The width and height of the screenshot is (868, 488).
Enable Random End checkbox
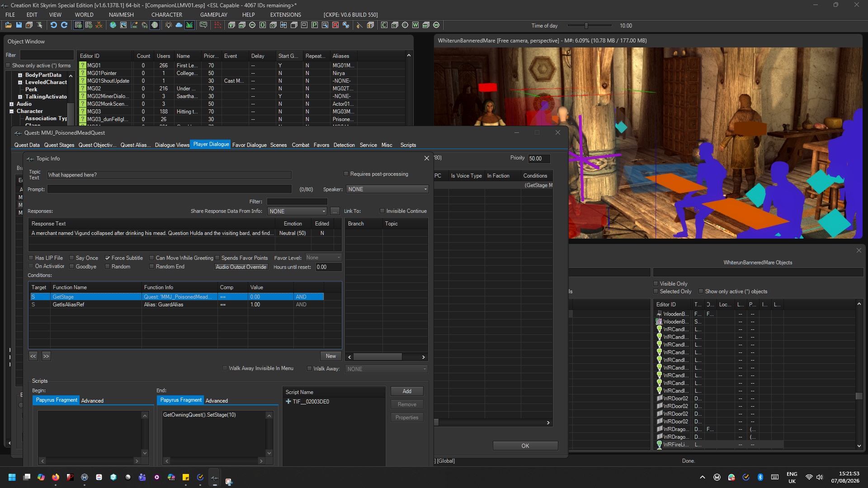tap(152, 267)
